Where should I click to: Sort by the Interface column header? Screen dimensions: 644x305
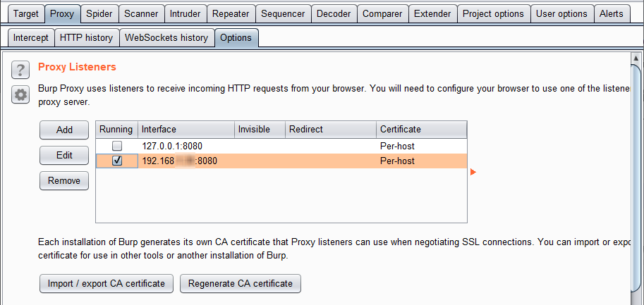point(186,130)
